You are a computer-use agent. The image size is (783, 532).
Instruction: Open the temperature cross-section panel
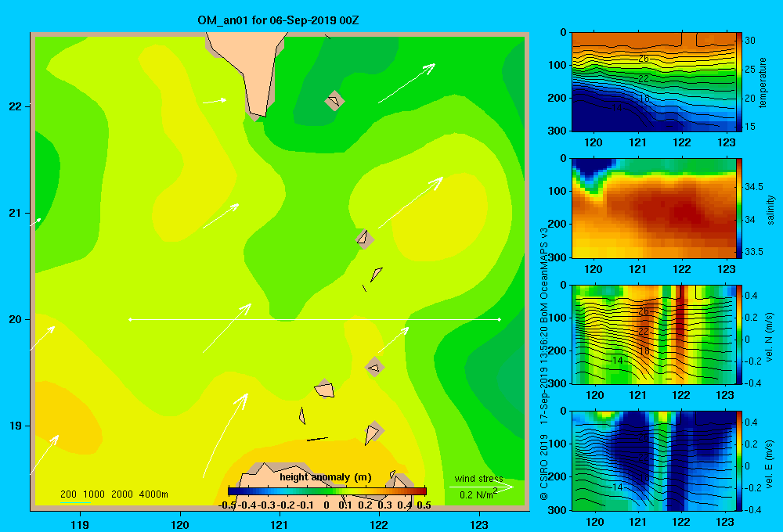[653, 82]
